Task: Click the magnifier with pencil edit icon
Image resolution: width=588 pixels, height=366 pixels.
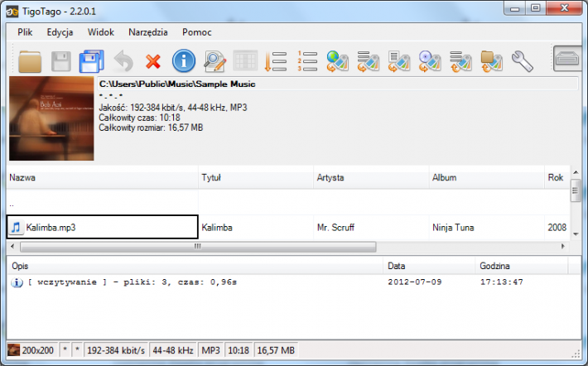Action: [x=214, y=61]
